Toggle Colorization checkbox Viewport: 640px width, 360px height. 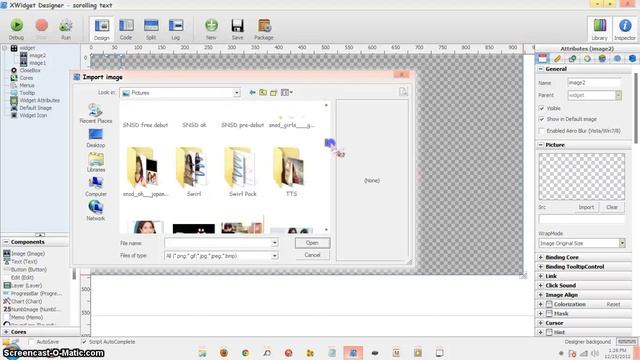point(549,304)
